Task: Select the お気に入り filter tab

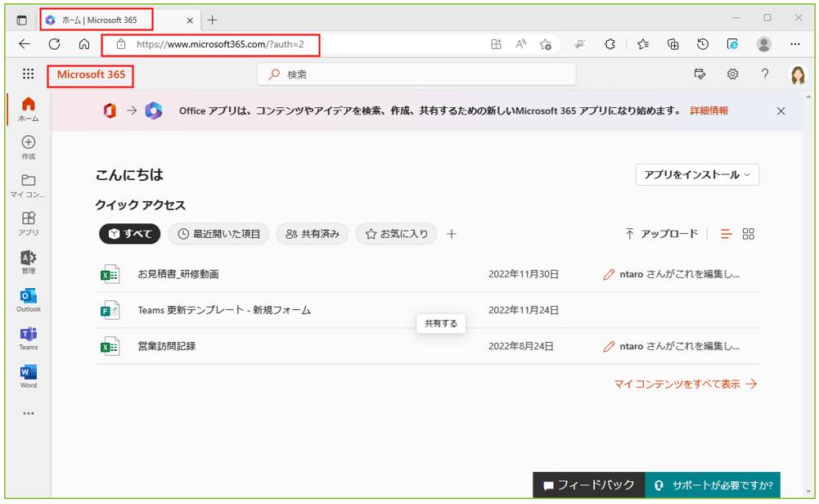Action: point(397,234)
